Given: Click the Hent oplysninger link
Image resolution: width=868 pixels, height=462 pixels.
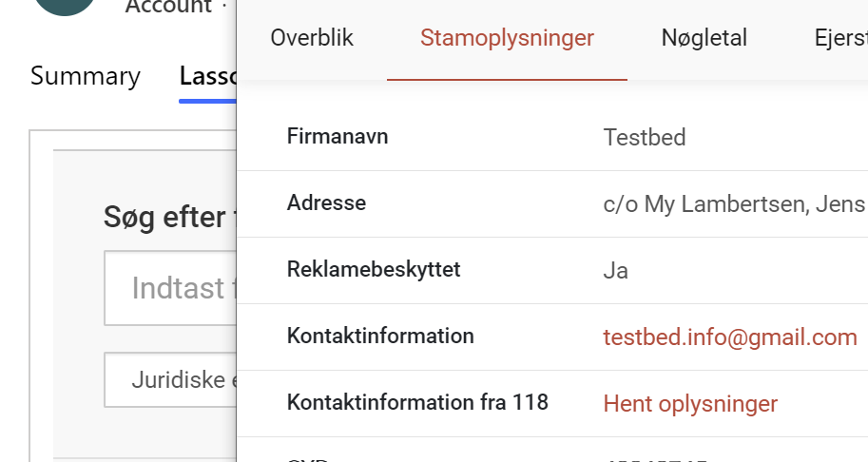Looking at the screenshot, I should pos(690,404).
